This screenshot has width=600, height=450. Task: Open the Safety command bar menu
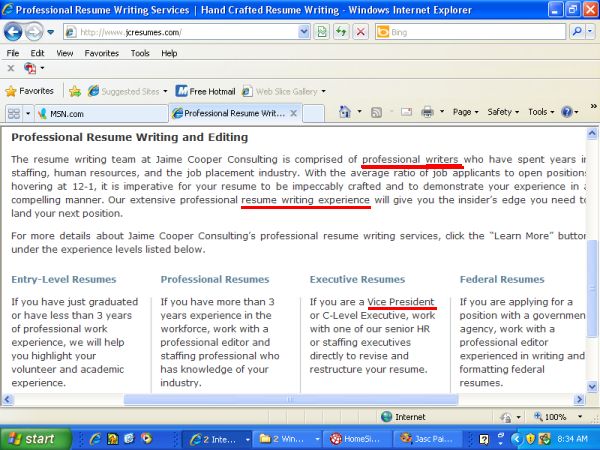point(503,112)
